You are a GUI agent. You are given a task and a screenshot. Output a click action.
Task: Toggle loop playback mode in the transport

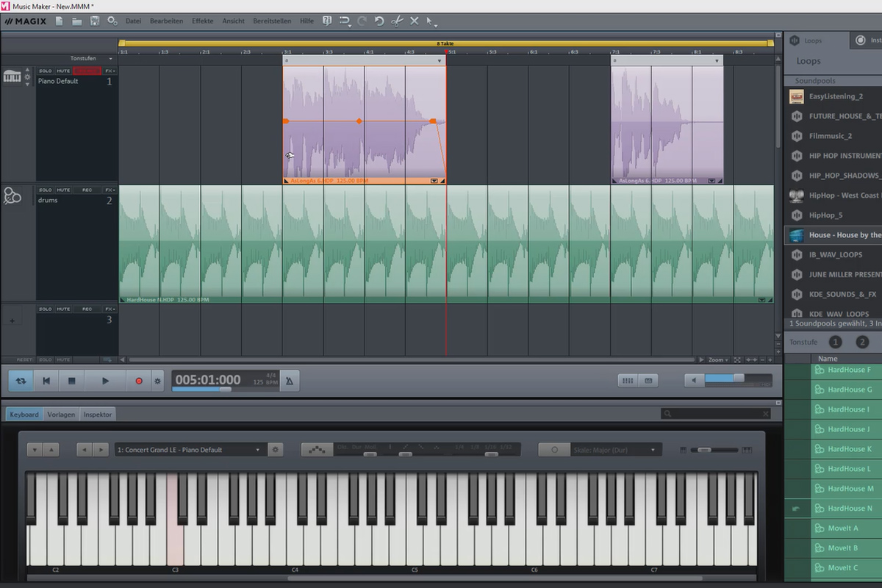click(x=21, y=381)
